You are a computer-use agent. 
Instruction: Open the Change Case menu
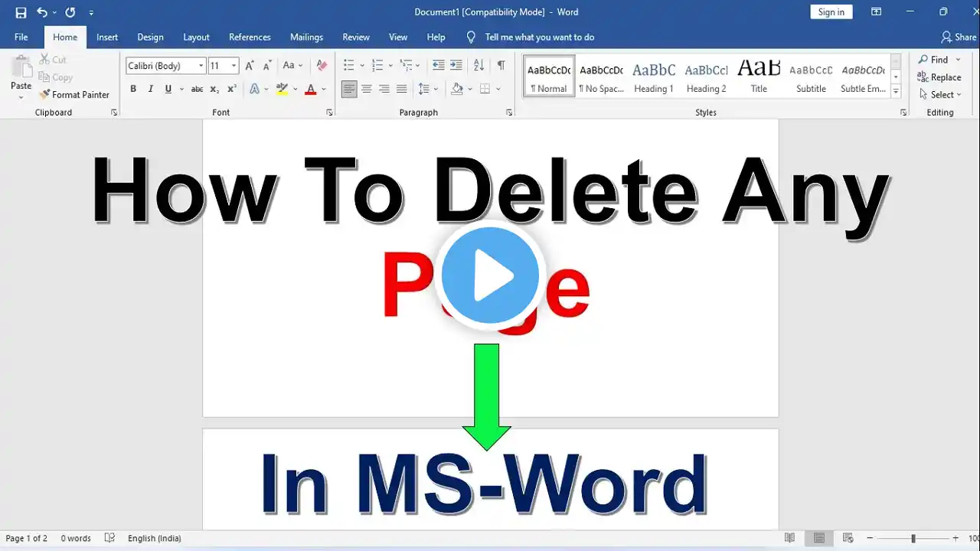[292, 66]
